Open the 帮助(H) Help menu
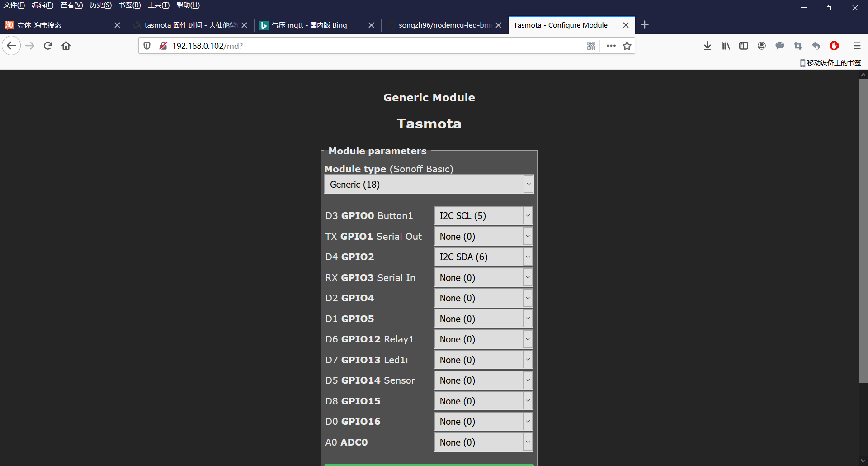This screenshot has width=868, height=466. tap(188, 5)
